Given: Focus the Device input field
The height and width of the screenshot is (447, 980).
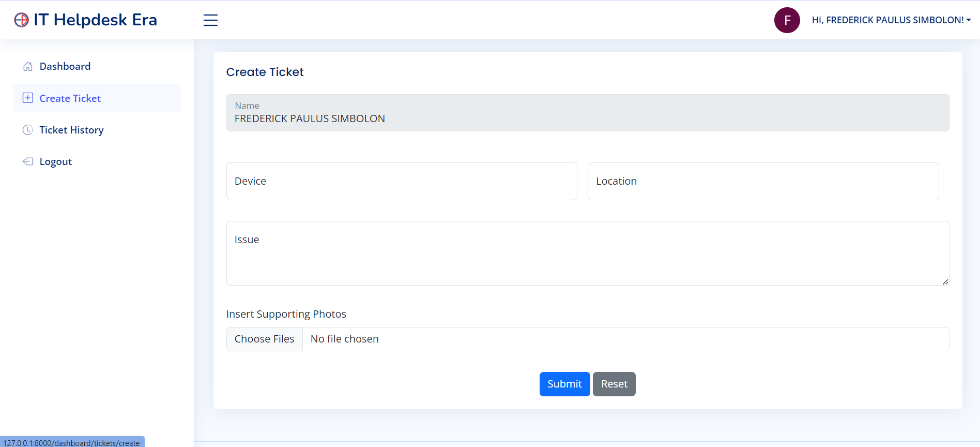Looking at the screenshot, I should pos(402,182).
